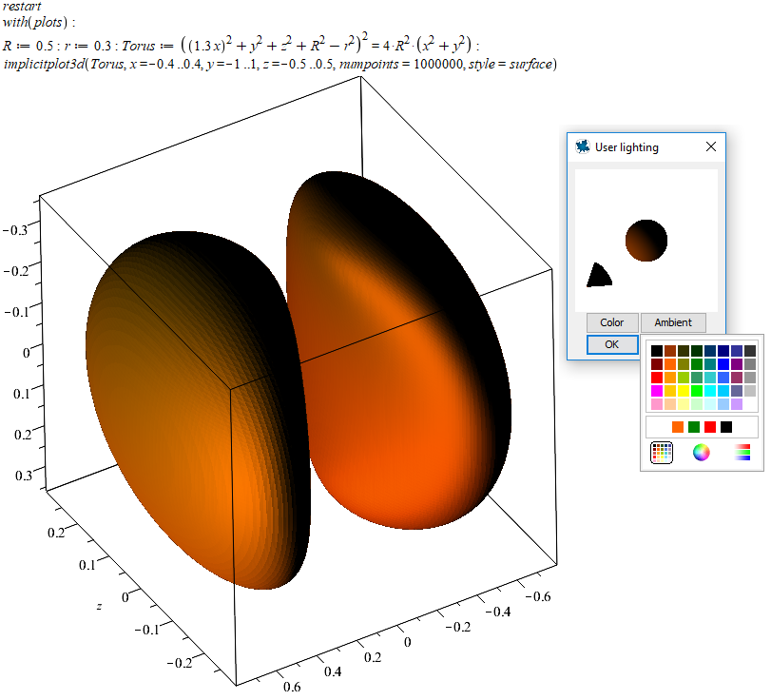The width and height of the screenshot is (771, 700).
Task: Choose the brown swatch in top row
Action: tap(670, 351)
